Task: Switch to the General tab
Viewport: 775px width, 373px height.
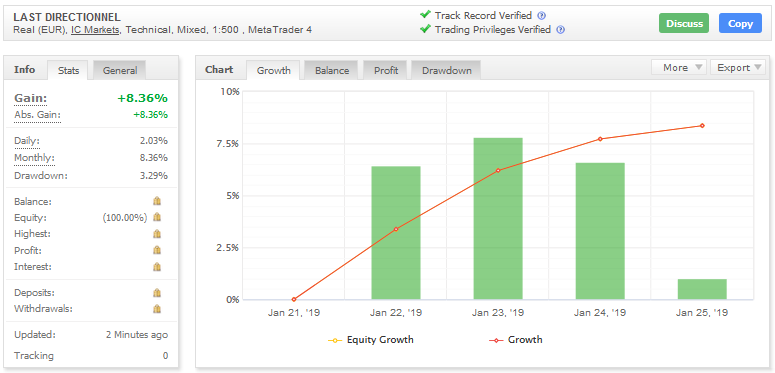Action: pyautogui.click(x=120, y=70)
